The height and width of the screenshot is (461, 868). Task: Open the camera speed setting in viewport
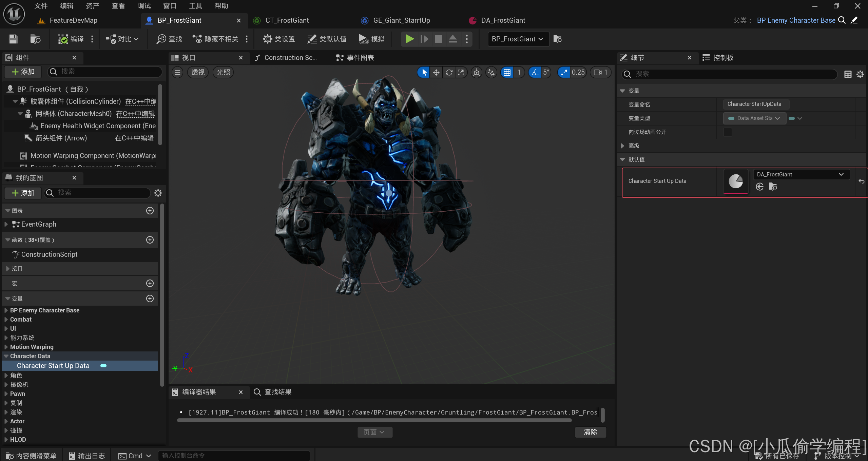(601, 72)
